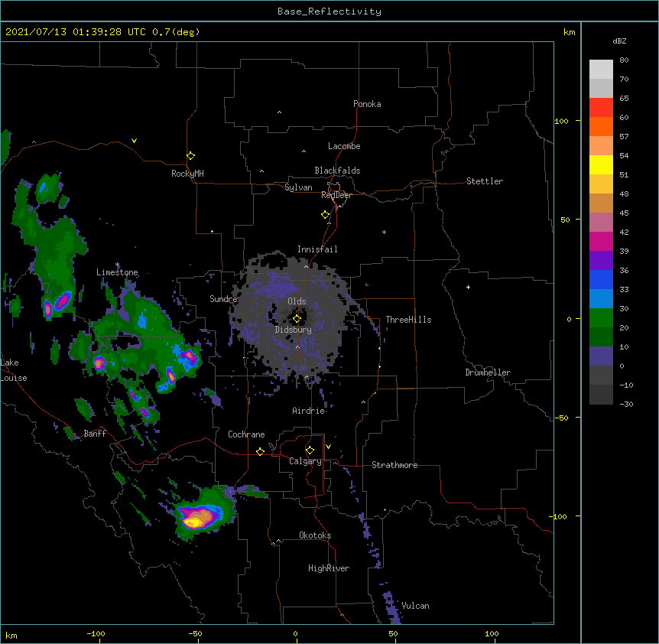Click the Banff label
Screen dimensions: 659x644
[x=95, y=434]
